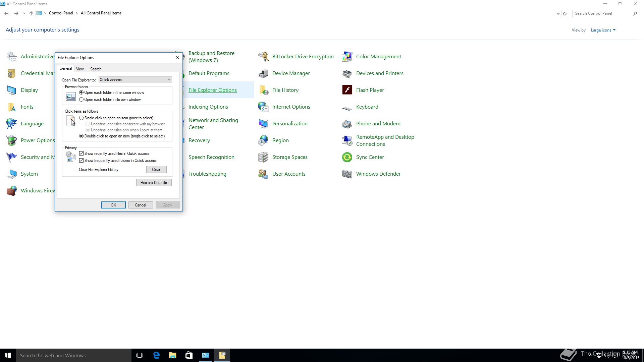Viewport: 644px width, 362px height.
Task: Open the Windows Defender icon
Action: click(347, 174)
